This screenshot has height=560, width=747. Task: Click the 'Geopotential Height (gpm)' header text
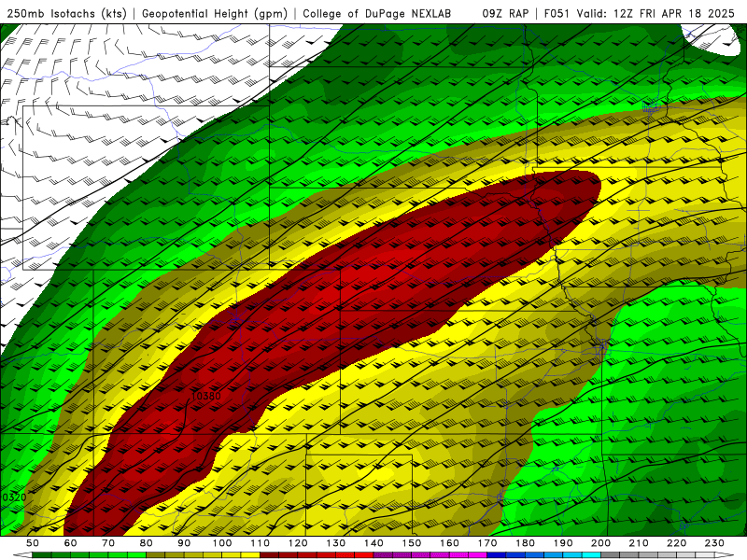pyautogui.click(x=215, y=14)
